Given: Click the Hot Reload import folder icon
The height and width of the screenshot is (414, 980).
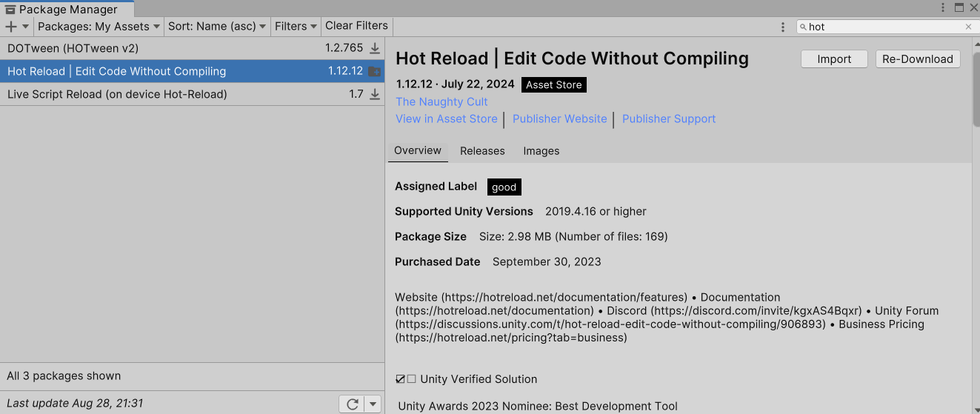Looking at the screenshot, I should 375,72.
